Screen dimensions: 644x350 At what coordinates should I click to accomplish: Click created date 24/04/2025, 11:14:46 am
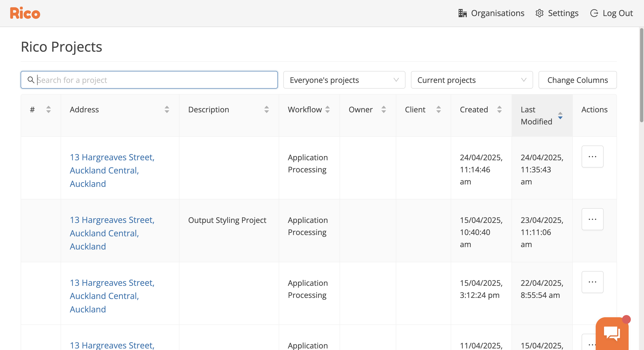(x=481, y=170)
